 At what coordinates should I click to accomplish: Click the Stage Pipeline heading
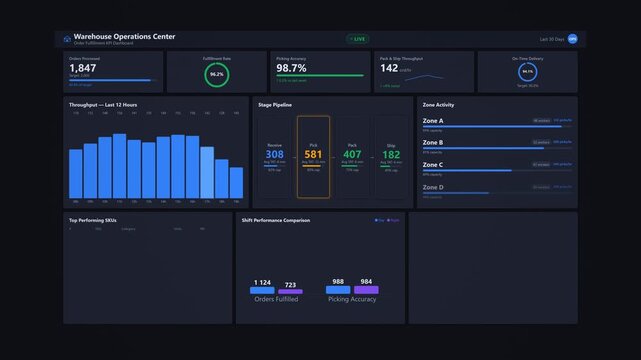click(x=275, y=105)
